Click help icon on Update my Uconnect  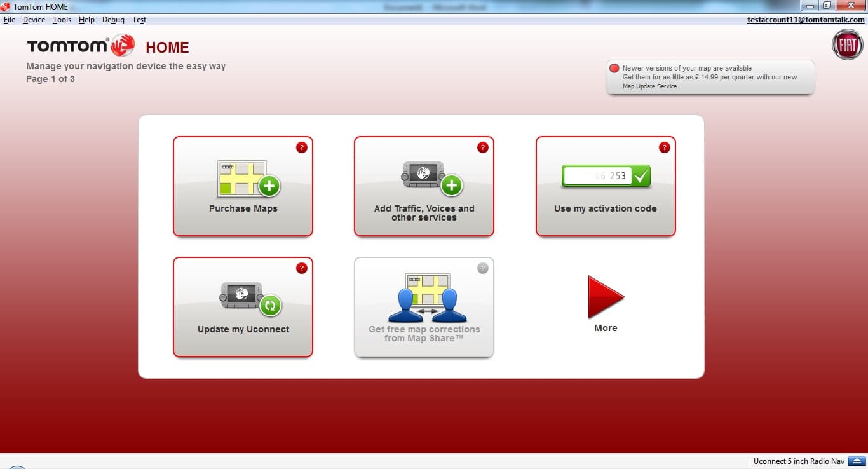(x=302, y=268)
